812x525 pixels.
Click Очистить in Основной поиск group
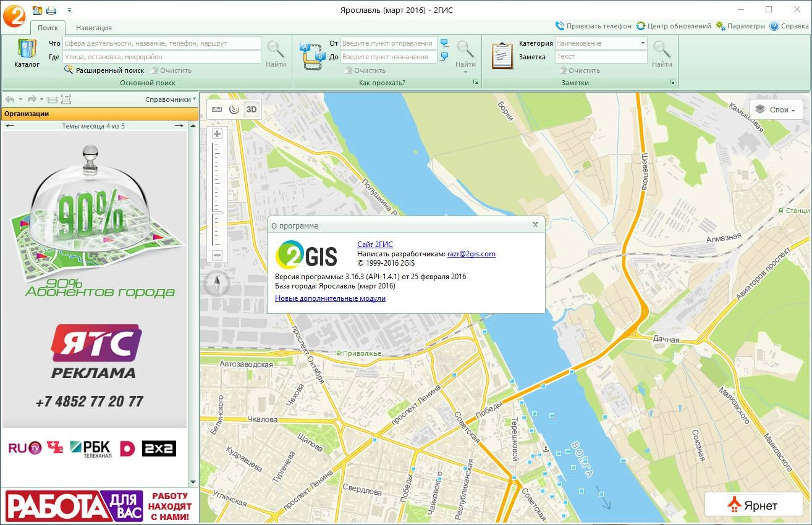point(171,70)
